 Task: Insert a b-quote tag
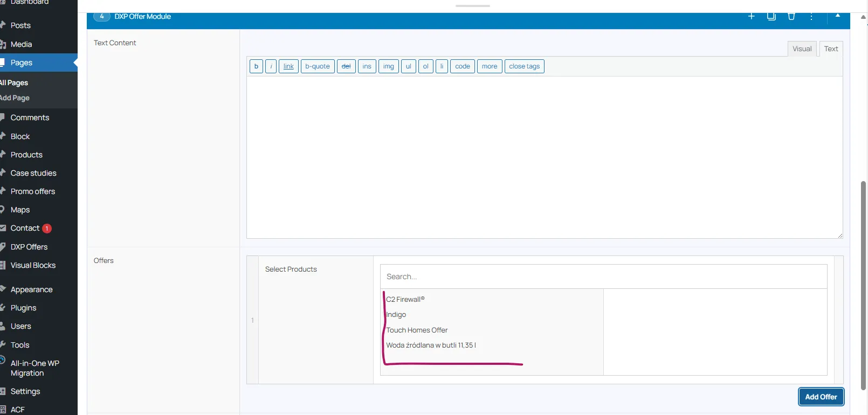point(318,66)
